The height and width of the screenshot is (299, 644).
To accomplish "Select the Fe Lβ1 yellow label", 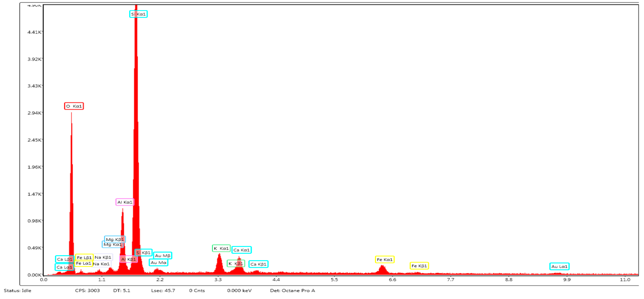I will [x=84, y=257].
